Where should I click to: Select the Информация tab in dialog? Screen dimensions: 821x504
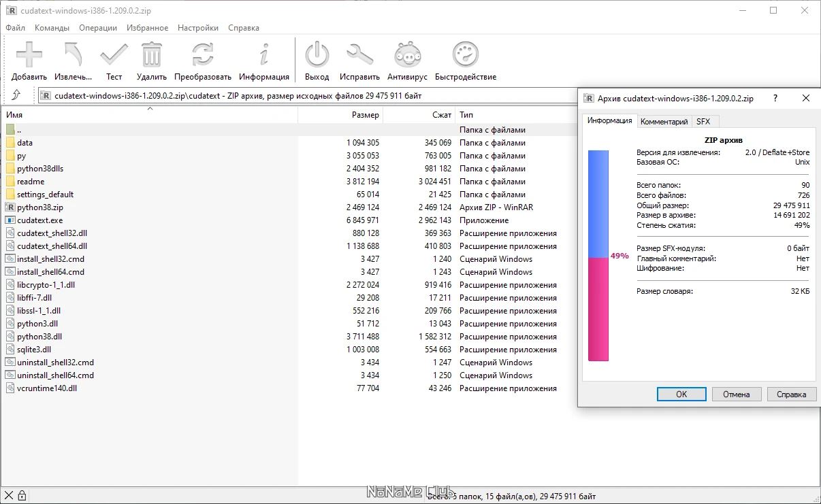coord(610,120)
